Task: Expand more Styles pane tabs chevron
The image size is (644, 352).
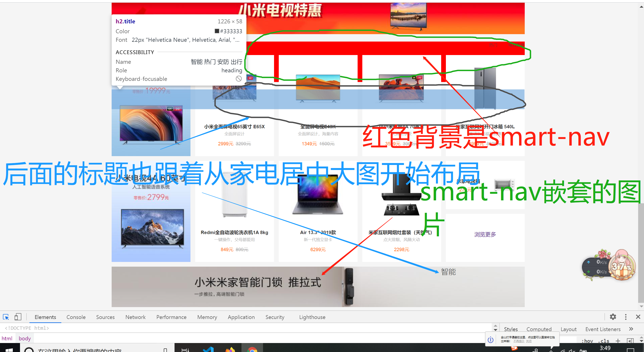Action: [631, 329]
